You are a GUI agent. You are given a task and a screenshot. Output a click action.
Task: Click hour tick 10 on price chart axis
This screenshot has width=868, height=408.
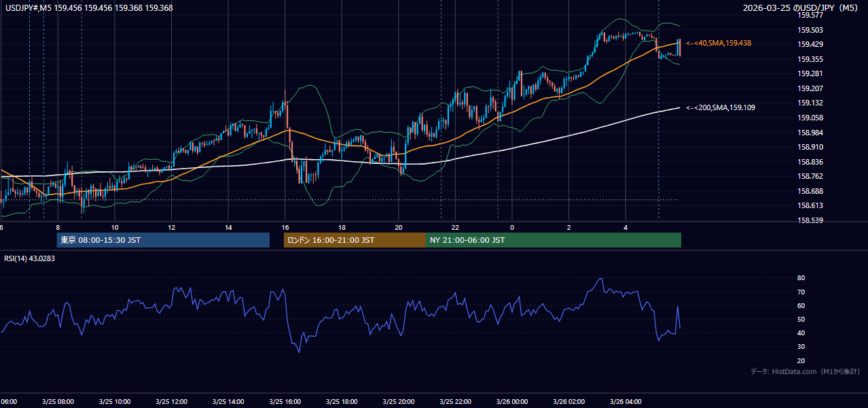(115, 227)
